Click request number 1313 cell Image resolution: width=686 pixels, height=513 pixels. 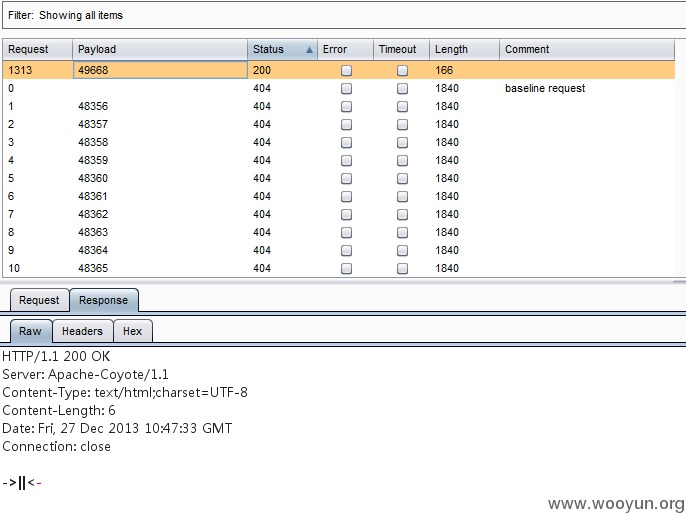point(38,70)
